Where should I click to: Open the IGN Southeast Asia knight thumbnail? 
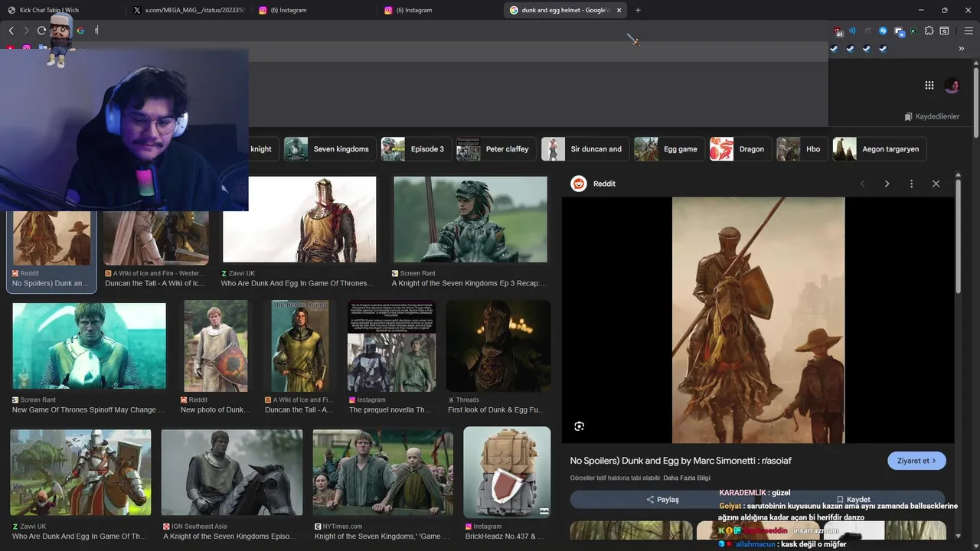point(231,472)
